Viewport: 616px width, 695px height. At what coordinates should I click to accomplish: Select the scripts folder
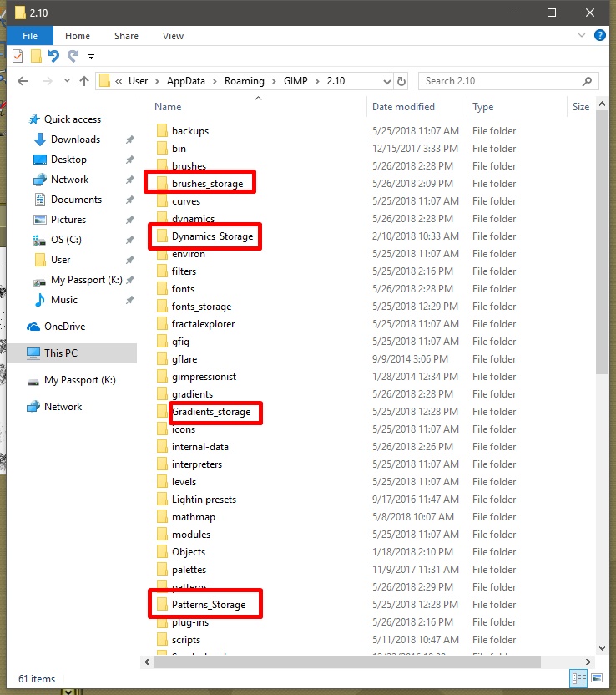(x=186, y=640)
